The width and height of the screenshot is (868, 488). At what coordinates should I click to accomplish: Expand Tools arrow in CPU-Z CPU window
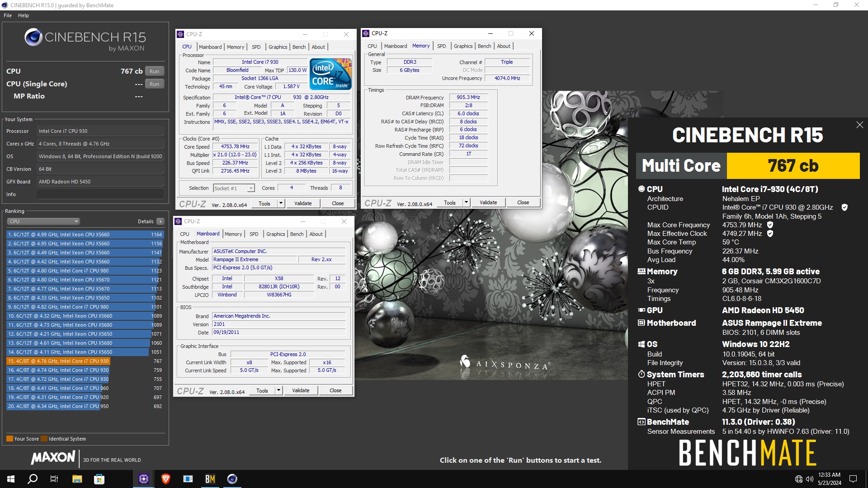click(280, 203)
